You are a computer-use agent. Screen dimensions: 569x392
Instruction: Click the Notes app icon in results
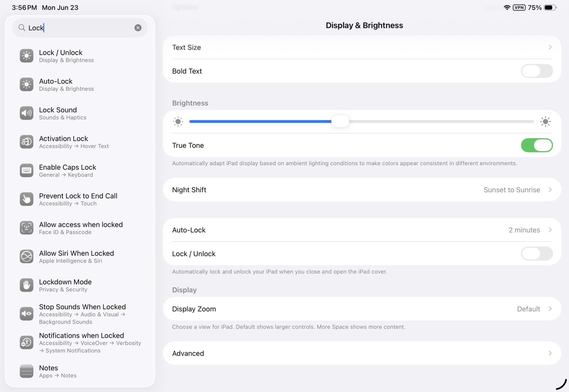(26, 371)
